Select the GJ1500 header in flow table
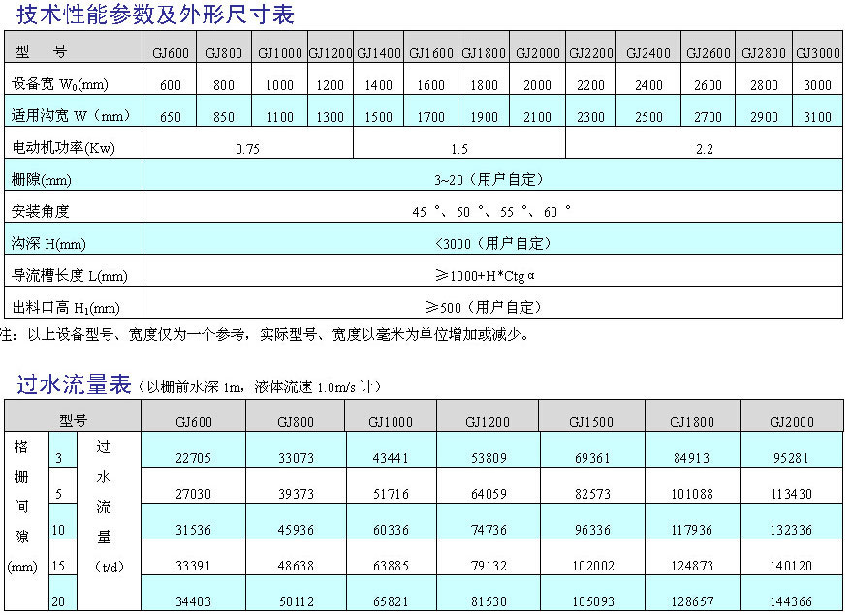 click(x=590, y=422)
